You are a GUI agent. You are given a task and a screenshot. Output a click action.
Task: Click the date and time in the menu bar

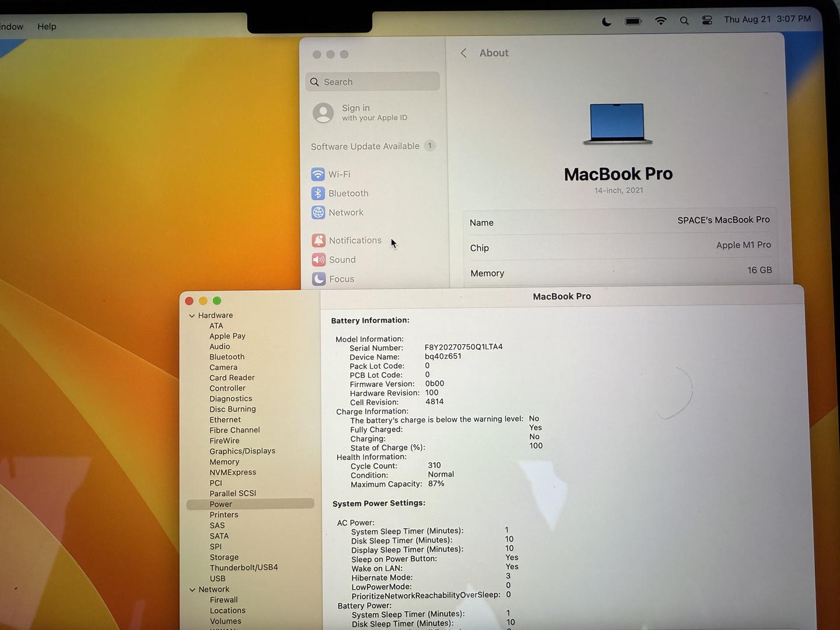[x=767, y=19]
